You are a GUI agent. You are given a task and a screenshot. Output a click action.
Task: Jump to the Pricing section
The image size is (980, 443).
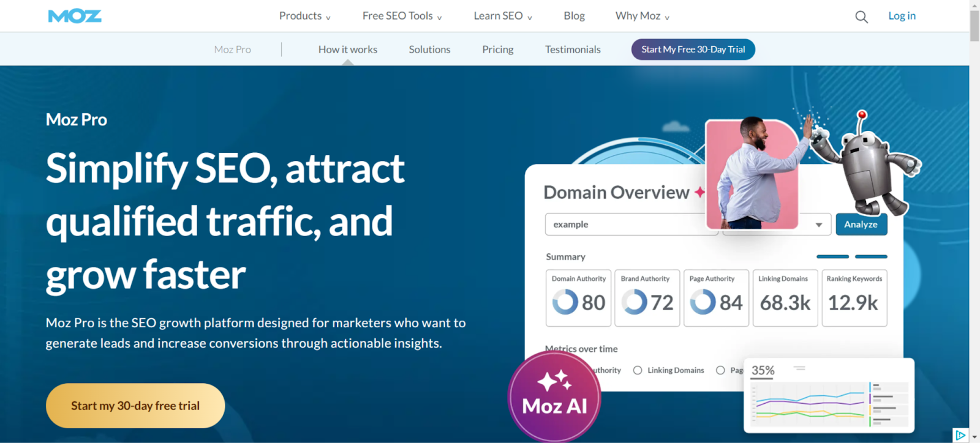pyautogui.click(x=497, y=50)
